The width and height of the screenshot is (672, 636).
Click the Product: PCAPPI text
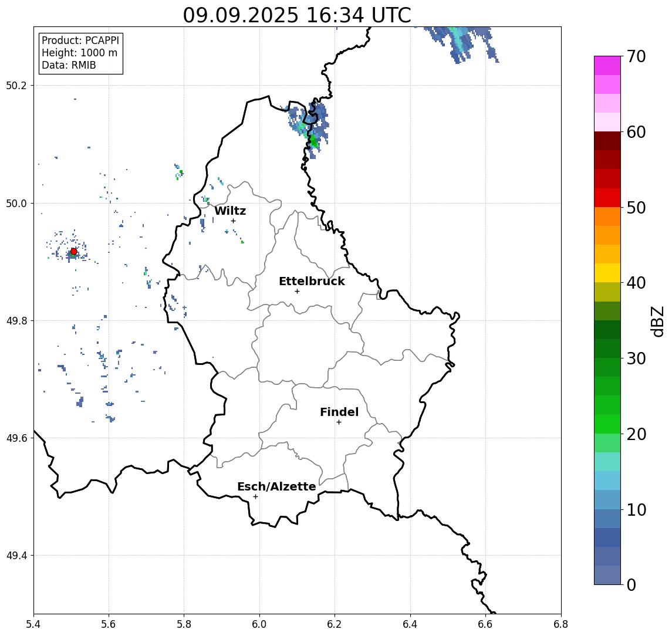pyautogui.click(x=80, y=40)
